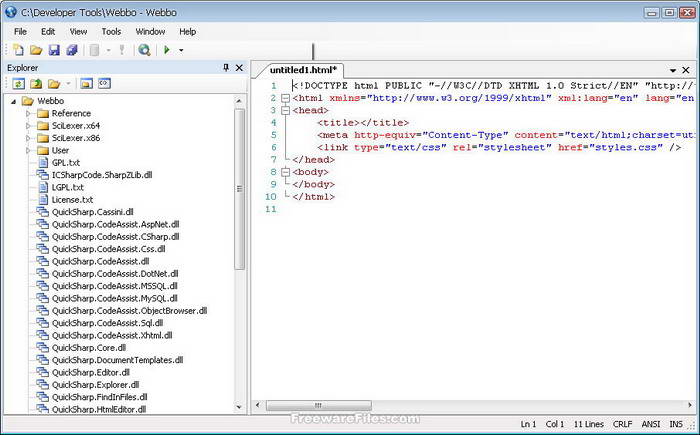The image size is (700, 435).
Task: Click the Explorer refresh icon
Action: (x=19, y=83)
